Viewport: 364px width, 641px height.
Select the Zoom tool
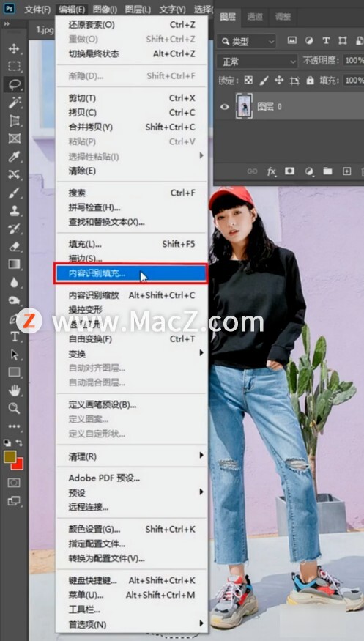coord(14,408)
